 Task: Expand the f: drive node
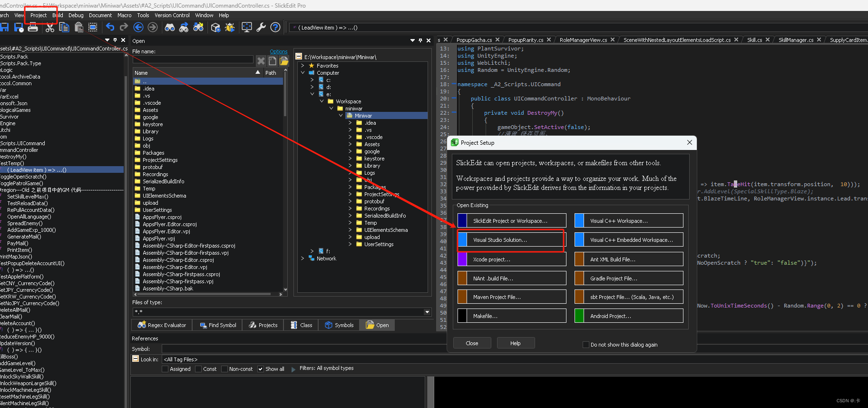pos(312,251)
